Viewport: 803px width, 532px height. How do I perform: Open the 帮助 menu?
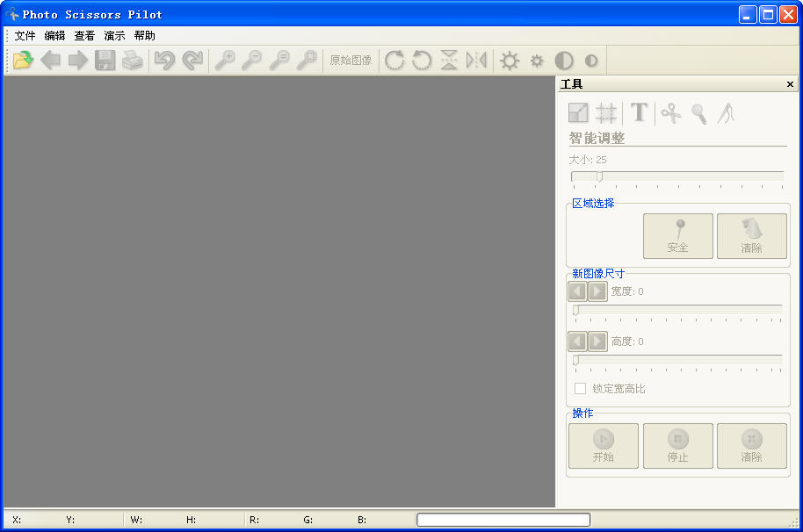tap(144, 36)
